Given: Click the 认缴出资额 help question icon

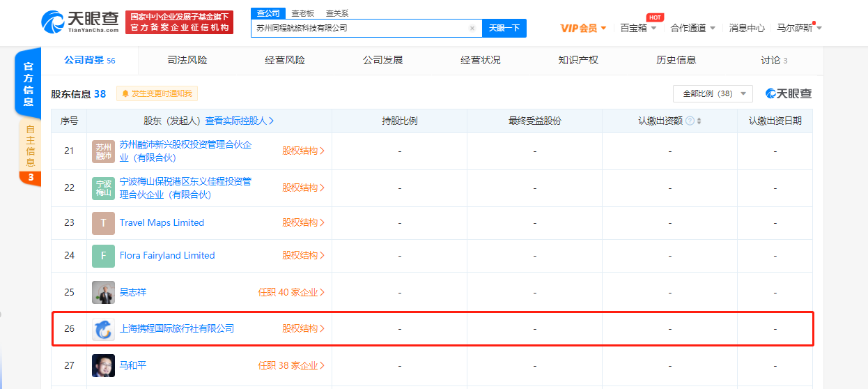Looking at the screenshot, I should [690, 121].
